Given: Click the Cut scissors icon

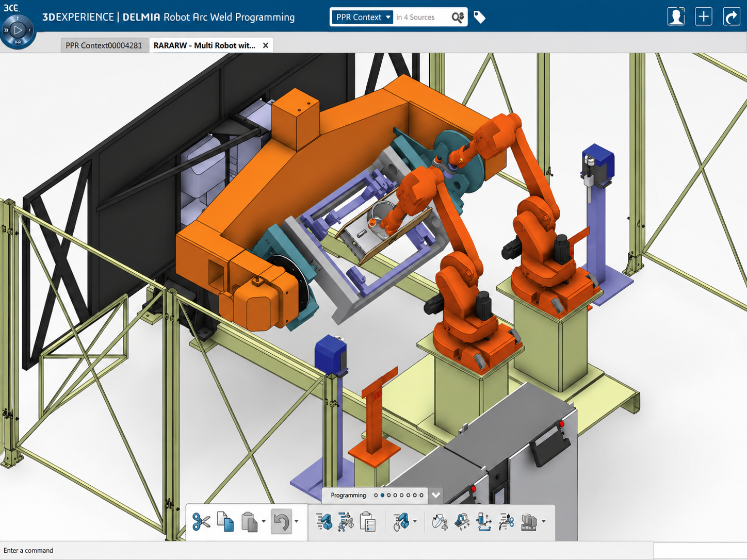Looking at the screenshot, I should pyautogui.click(x=201, y=522).
